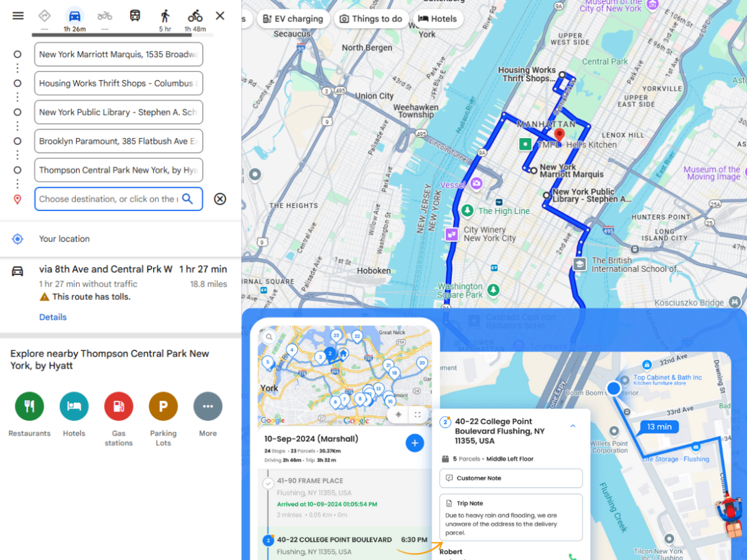Select the driving travel mode

75,16
